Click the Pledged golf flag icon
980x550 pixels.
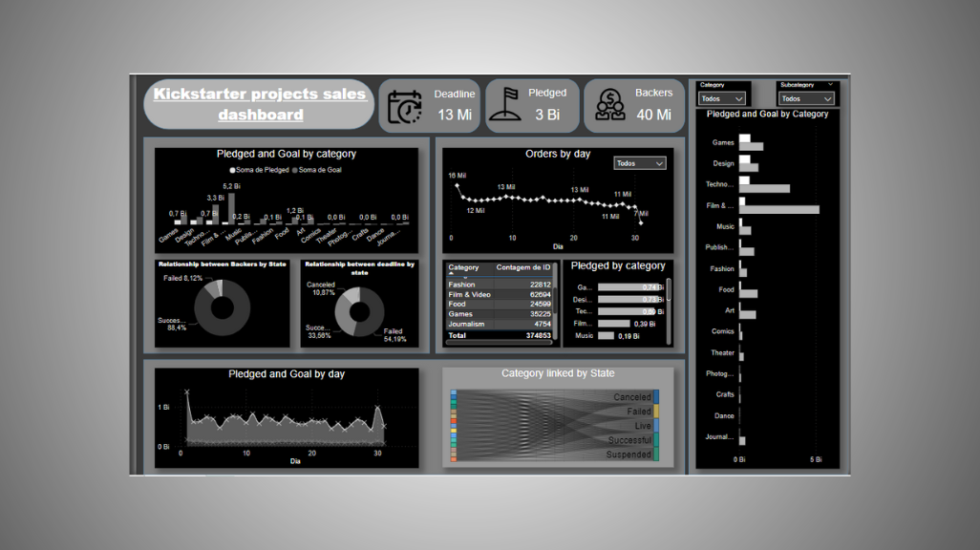point(505,105)
